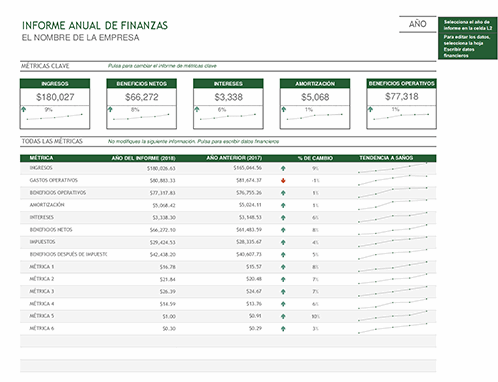Click the % DE CAMBIO column header

pos(315,158)
